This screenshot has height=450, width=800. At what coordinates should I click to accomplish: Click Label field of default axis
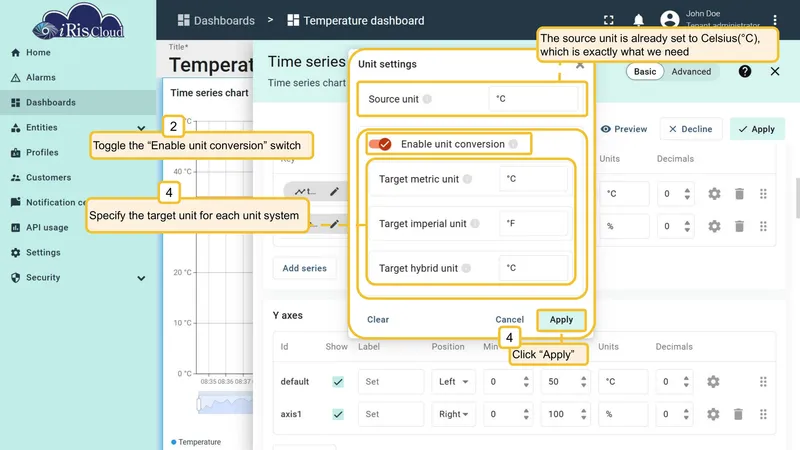pos(391,382)
